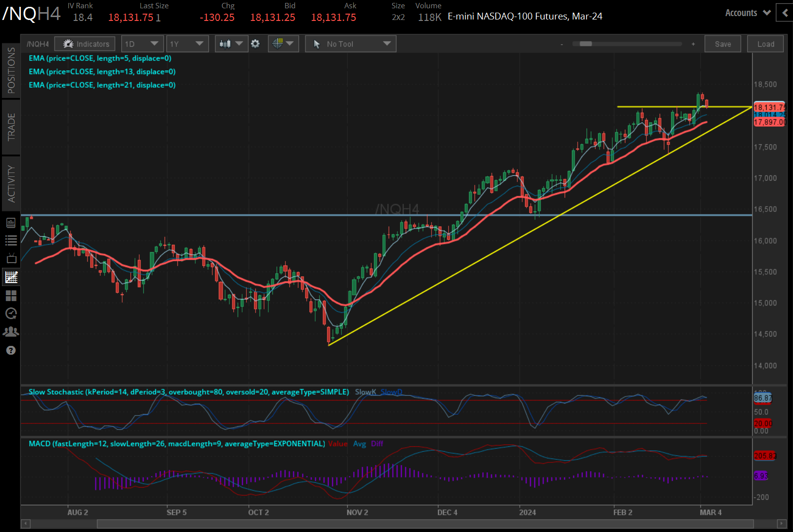This screenshot has width=793, height=532.
Task: Click the Ask price 18,131.75
Action: coord(334,18)
